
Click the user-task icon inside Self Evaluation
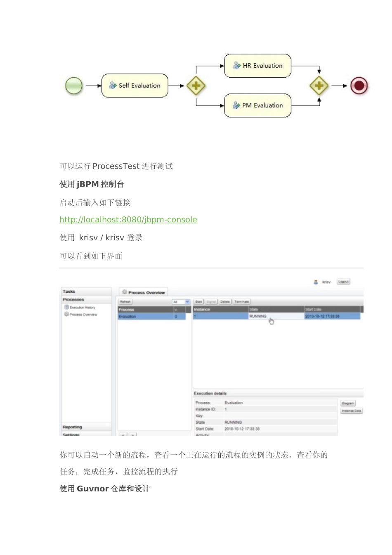tap(113, 85)
